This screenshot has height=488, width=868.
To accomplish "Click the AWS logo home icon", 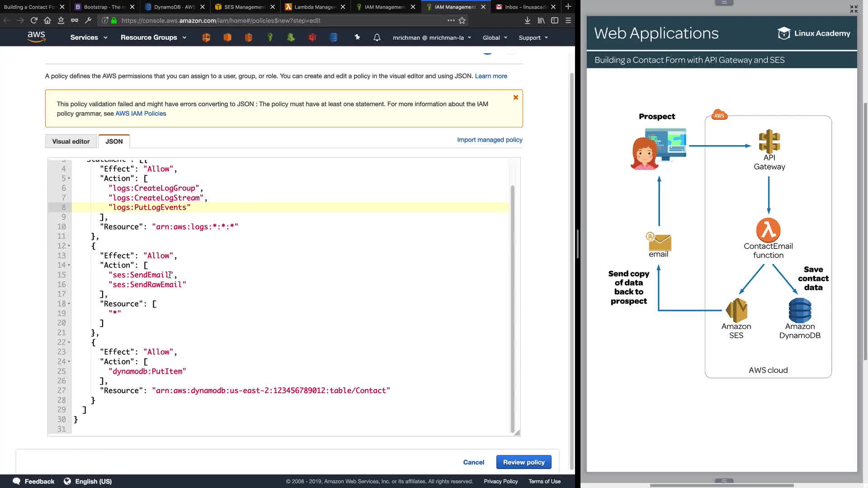I will 36,37.
